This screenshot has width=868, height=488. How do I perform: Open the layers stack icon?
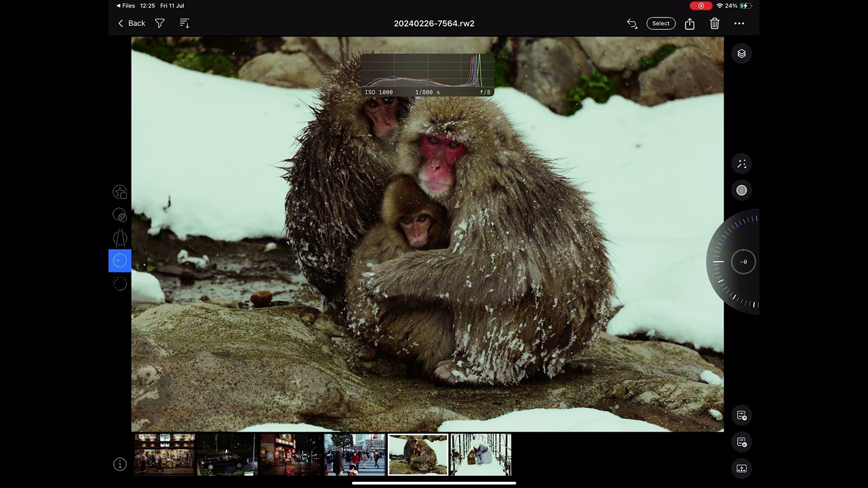click(x=742, y=54)
